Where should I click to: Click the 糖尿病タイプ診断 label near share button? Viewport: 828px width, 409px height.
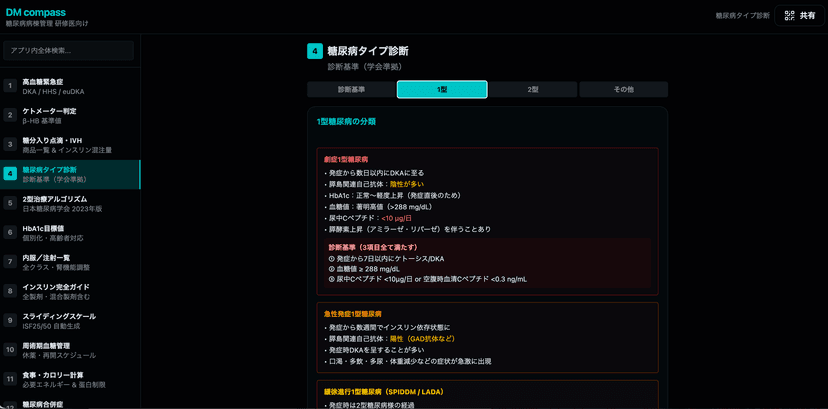click(742, 16)
